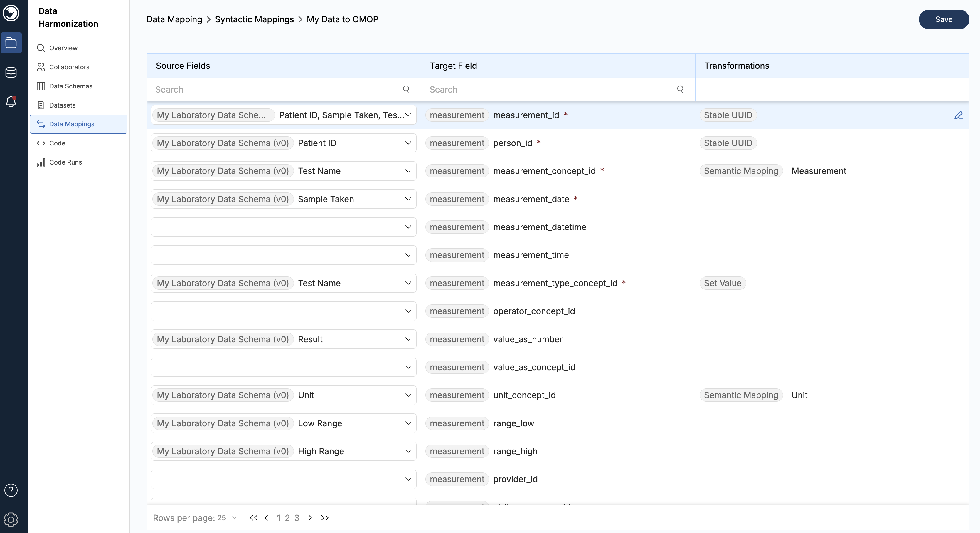Select Data Mappings in the navigation menu
The height and width of the screenshot is (533, 980).
click(78, 124)
